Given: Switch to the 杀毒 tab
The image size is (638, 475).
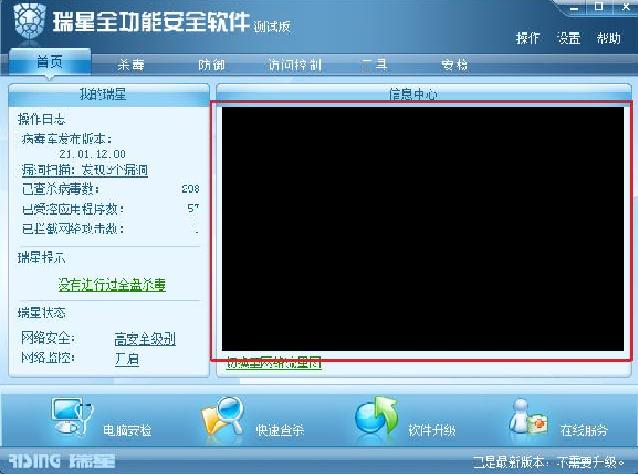Looking at the screenshot, I should point(131,65).
